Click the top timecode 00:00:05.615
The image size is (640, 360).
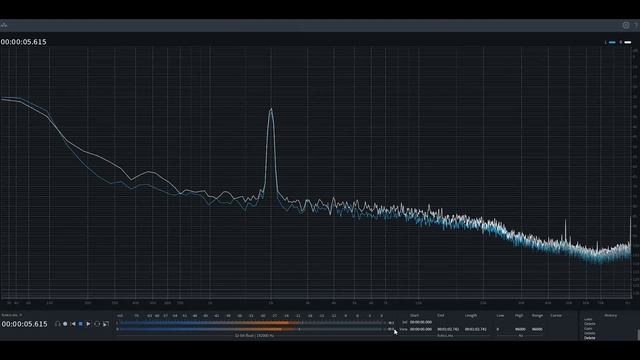[24, 42]
